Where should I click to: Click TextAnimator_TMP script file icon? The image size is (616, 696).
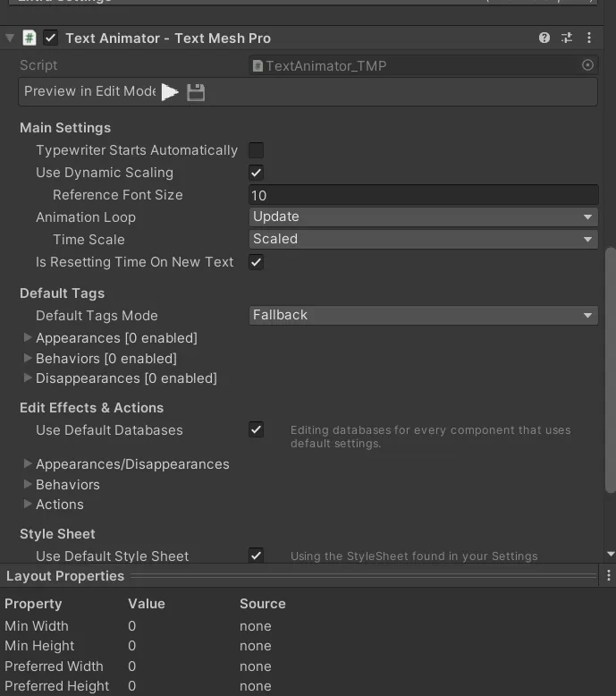click(257, 65)
